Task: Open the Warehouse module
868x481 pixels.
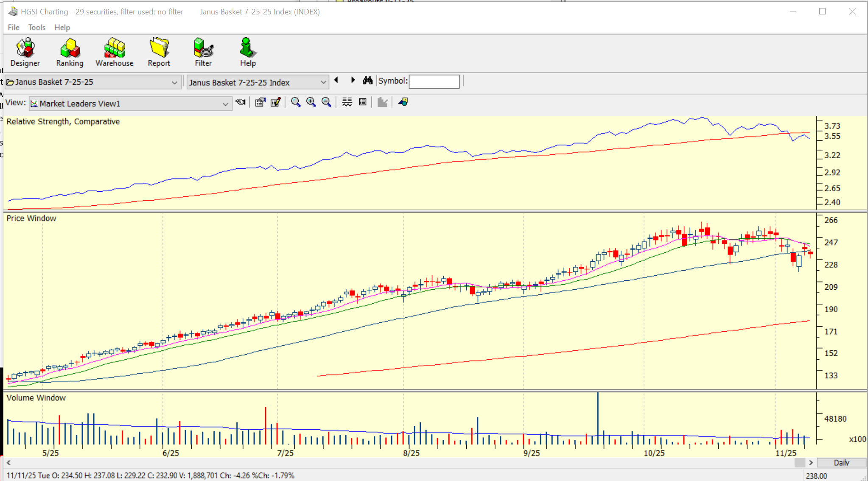Action: pyautogui.click(x=114, y=52)
